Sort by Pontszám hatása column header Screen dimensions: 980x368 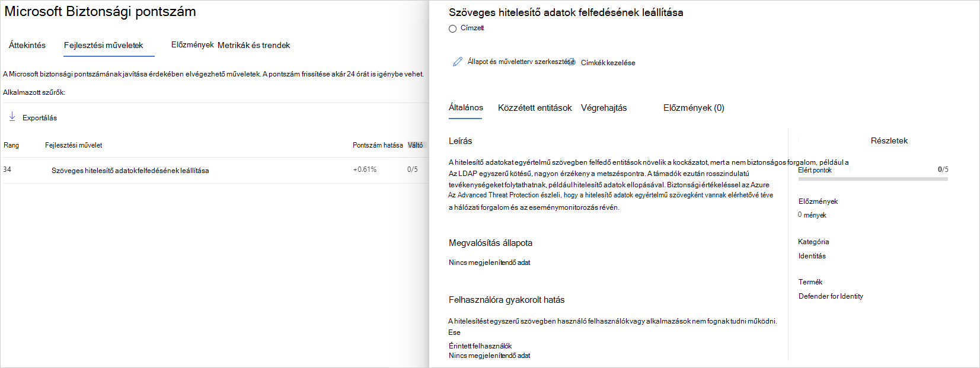coord(378,145)
